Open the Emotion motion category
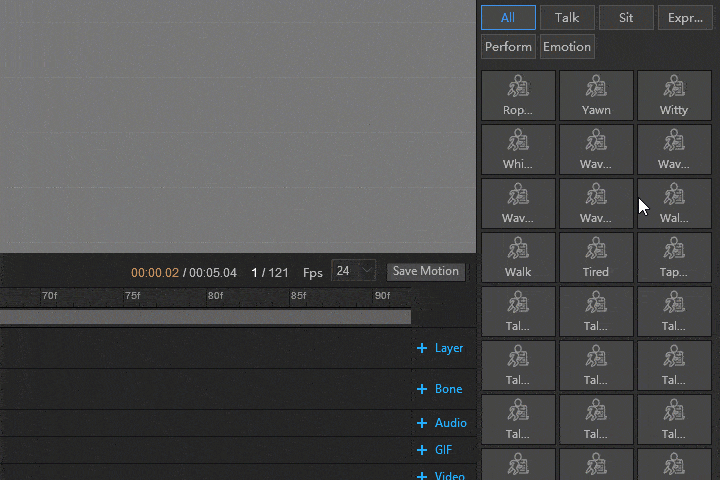The image size is (720, 480). pos(567,47)
